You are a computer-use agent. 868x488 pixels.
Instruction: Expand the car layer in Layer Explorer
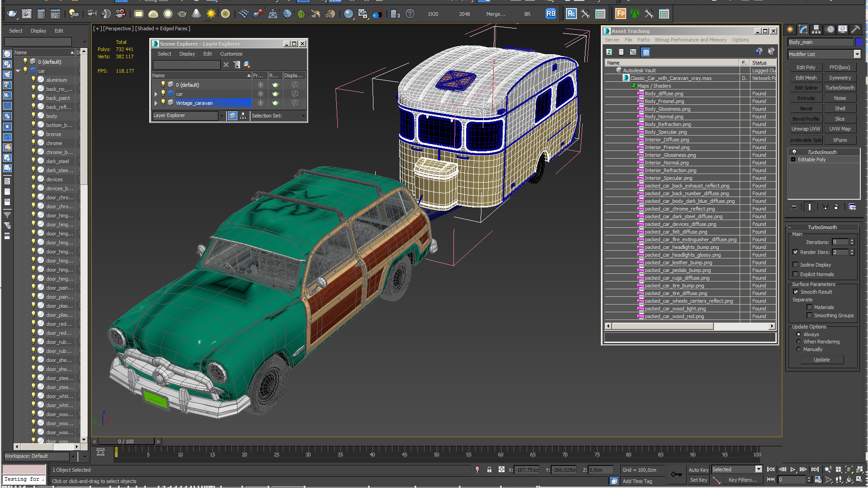[156, 94]
